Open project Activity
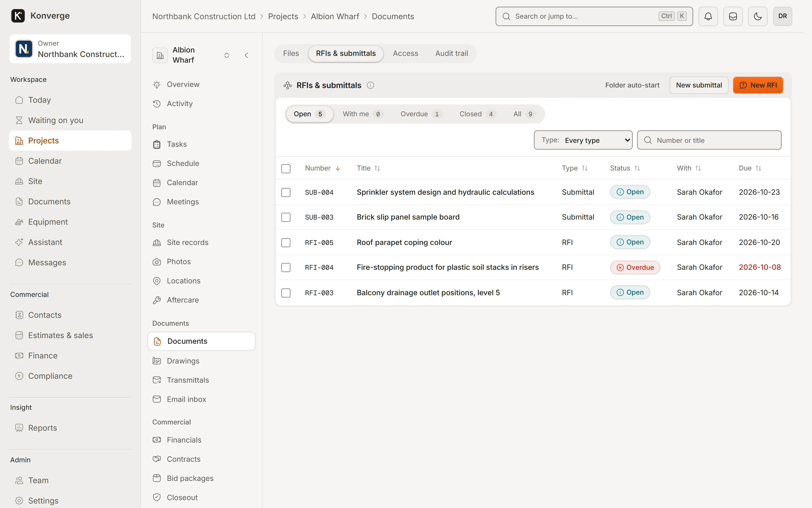812x508 pixels. tap(201, 104)
